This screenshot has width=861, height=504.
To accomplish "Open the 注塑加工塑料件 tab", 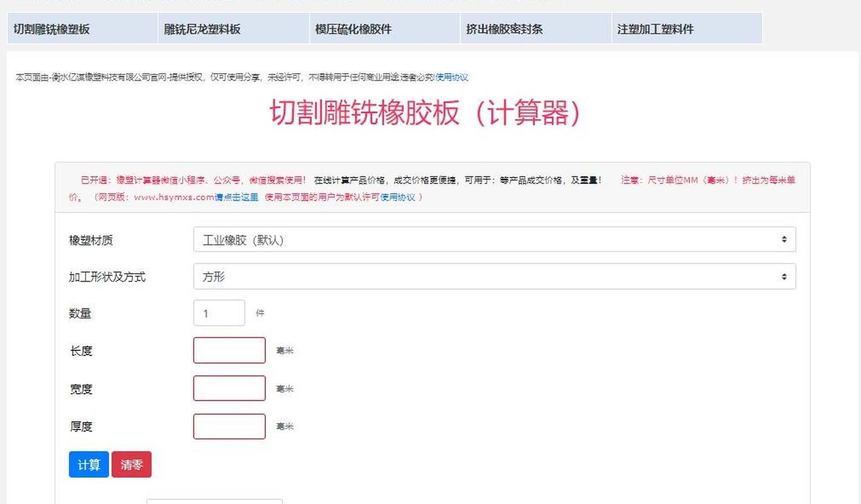I will [x=687, y=29].
